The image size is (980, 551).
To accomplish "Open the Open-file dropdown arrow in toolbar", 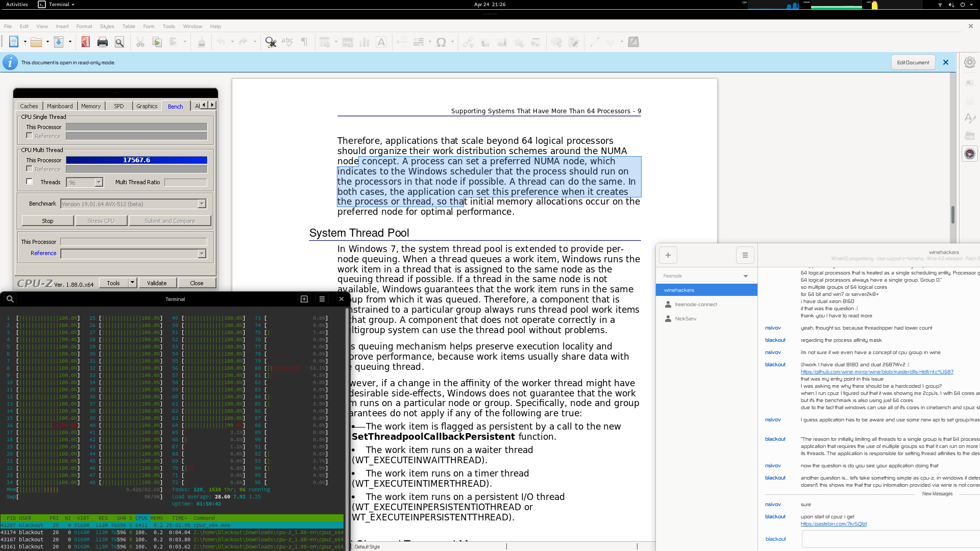I will point(47,42).
